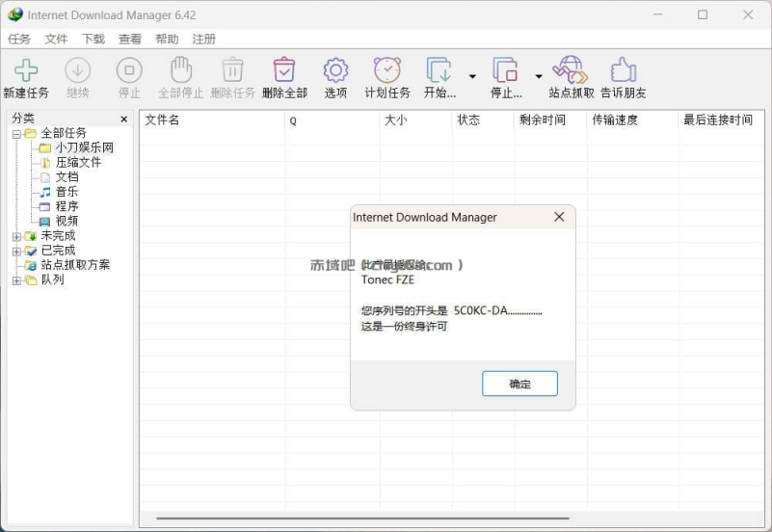Open the 帮助 menu

coord(167,39)
